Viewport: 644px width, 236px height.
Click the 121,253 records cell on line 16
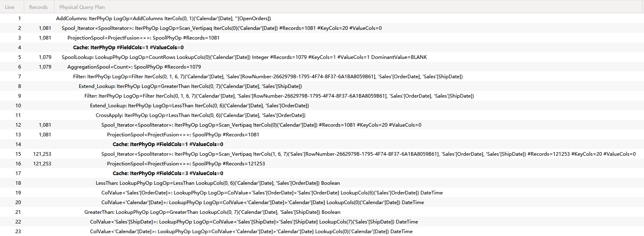point(42,164)
